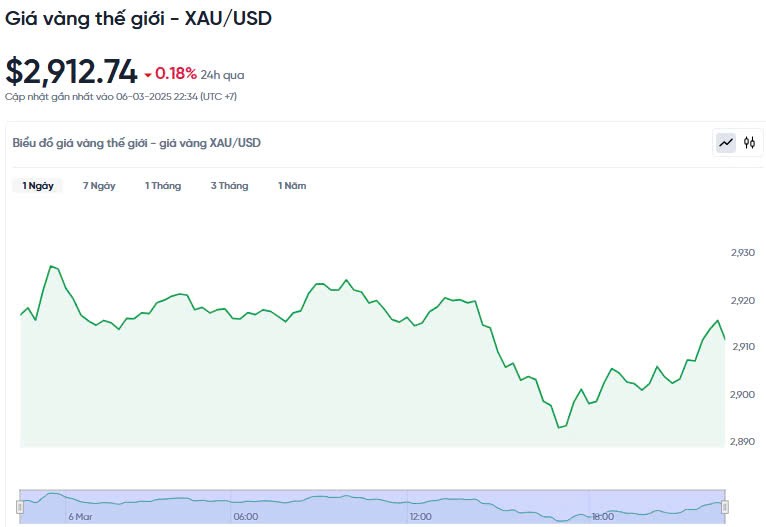Click the 18:00 mark in navigator
Viewport: 766px width, 527px height.
[602, 517]
